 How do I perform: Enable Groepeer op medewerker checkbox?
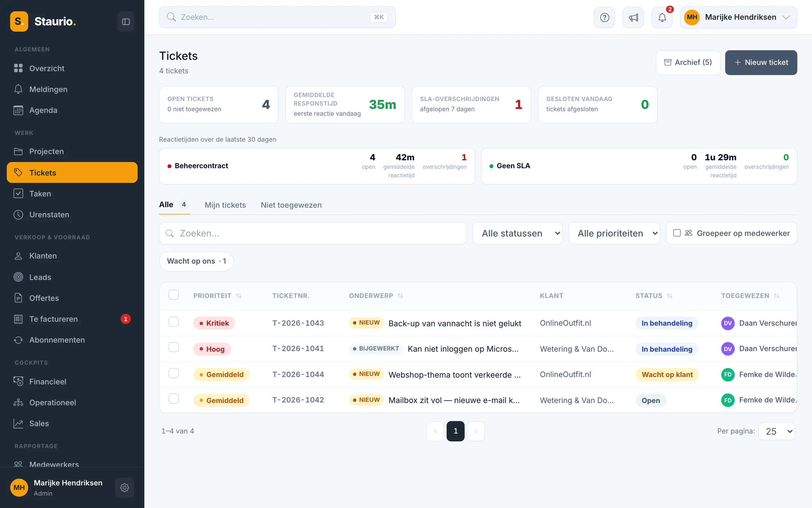point(677,233)
